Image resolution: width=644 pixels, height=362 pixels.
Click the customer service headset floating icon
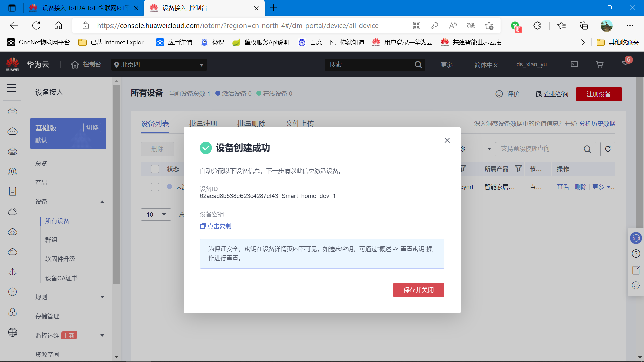coord(636,238)
